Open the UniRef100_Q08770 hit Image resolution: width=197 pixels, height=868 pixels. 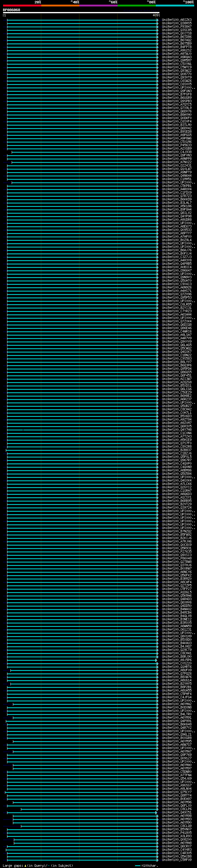(x=176, y=74)
